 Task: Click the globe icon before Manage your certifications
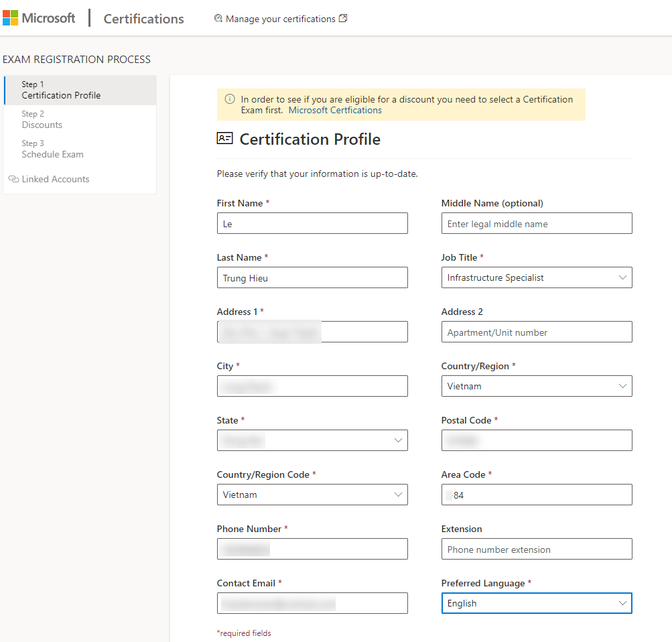218,18
